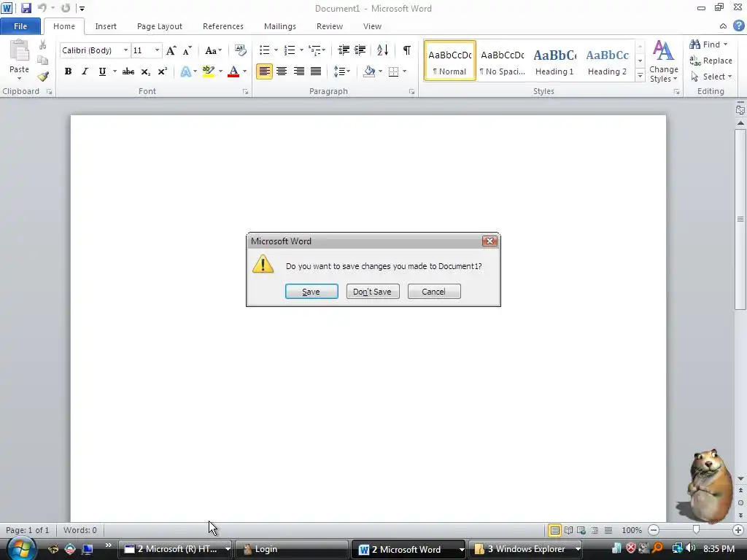Enable Center alignment

(282, 71)
